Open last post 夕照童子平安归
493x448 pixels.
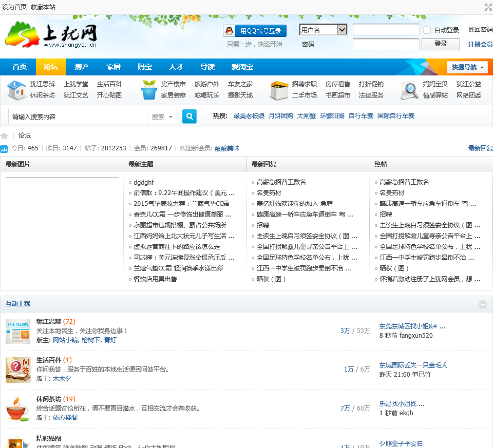[401, 443]
